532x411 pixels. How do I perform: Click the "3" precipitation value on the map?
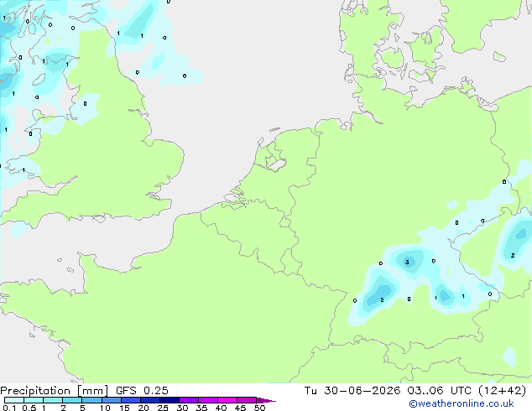coord(407,262)
